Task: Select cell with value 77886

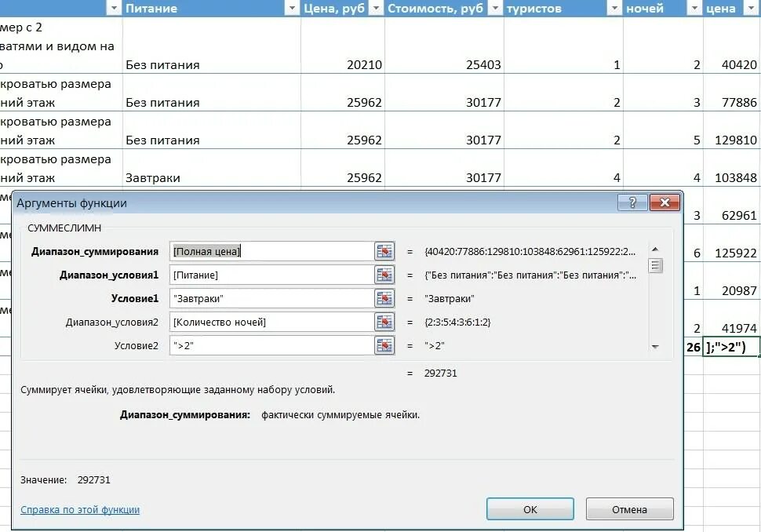Action: (732, 93)
